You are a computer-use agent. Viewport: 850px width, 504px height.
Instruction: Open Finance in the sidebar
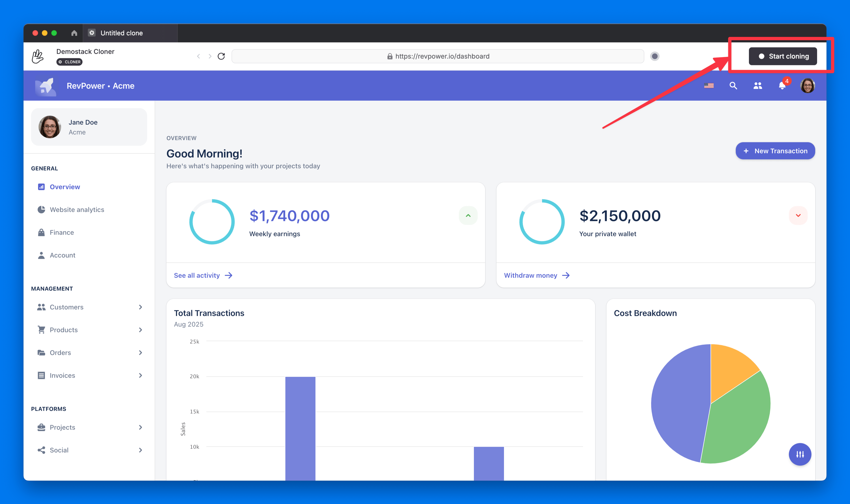(89, 232)
